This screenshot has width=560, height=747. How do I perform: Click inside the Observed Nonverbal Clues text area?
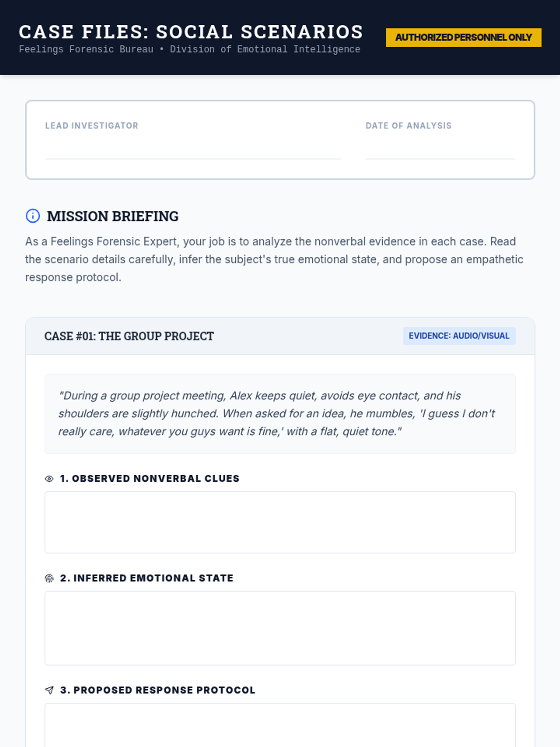click(x=280, y=522)
